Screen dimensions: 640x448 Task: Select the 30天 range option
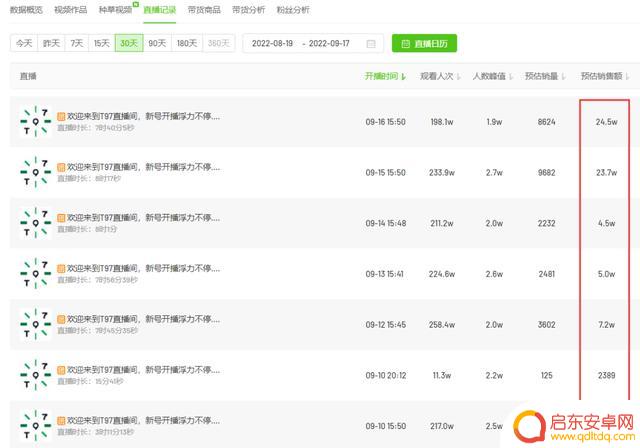point(129,43)
